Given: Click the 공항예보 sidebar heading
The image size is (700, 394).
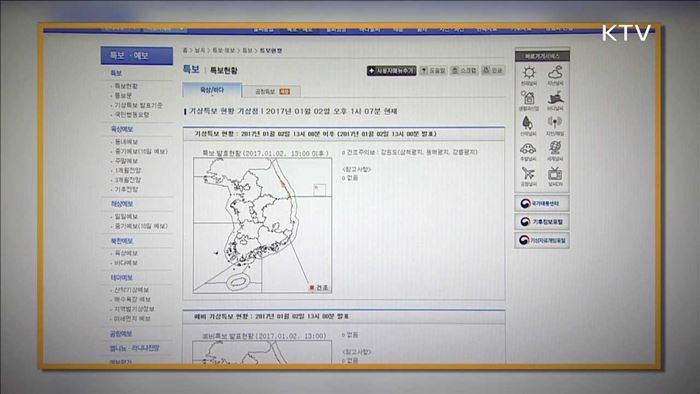Looking at the screenshot, I should click(x=121, y=334).
